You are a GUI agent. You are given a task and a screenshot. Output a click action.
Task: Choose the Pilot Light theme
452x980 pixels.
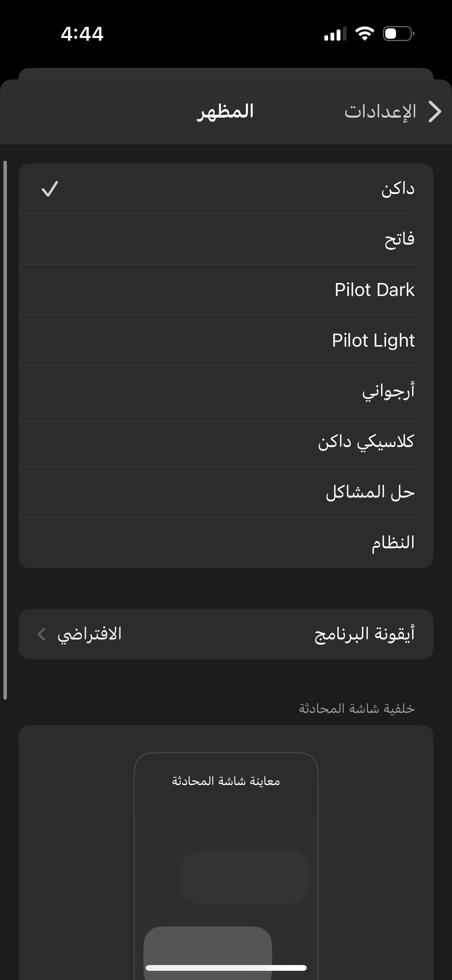tap(373, 340)
